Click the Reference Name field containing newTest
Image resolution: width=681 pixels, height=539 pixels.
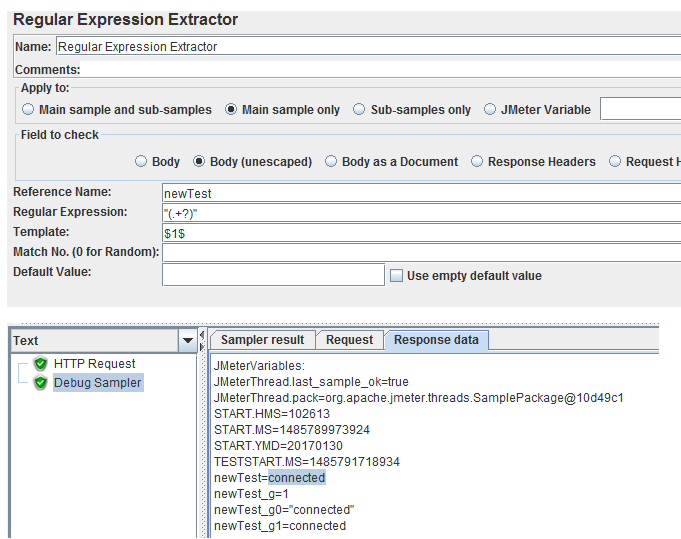click(420, 193)
